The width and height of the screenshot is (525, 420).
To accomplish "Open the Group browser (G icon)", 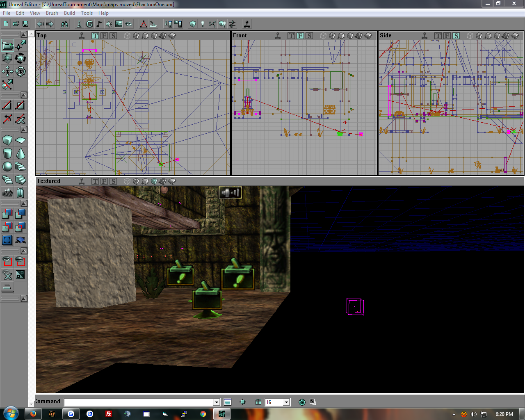I will (89, 24).
